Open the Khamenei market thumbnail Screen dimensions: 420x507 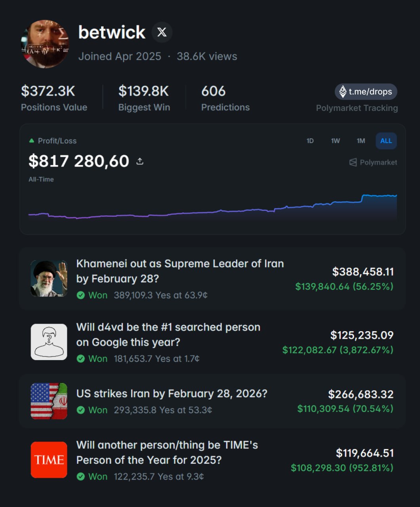pos(49,278)
